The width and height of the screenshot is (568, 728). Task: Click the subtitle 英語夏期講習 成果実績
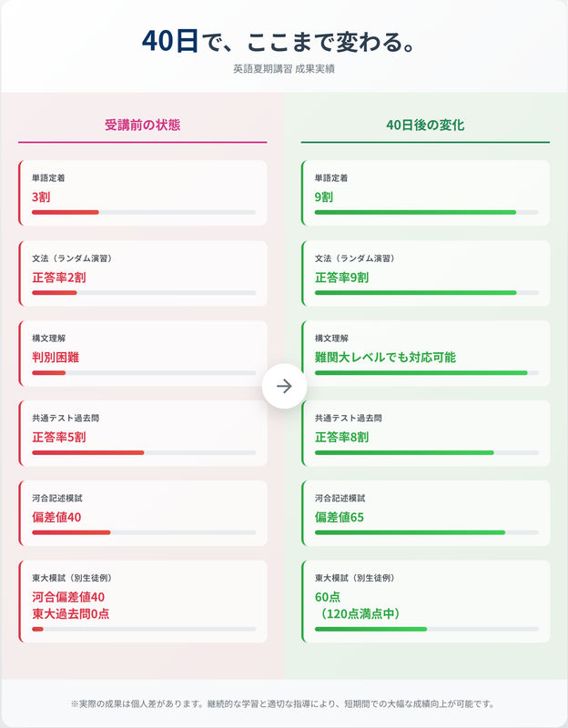[x=284, y=69]
